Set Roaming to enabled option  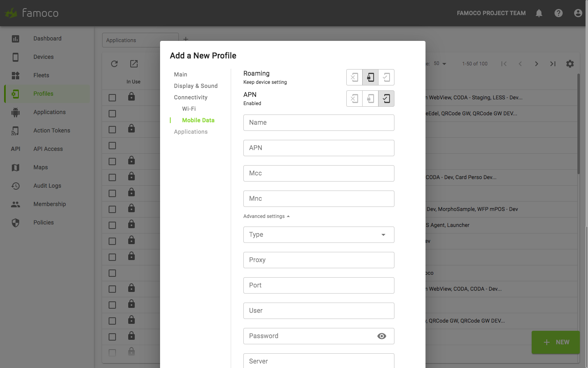(386, 77)
